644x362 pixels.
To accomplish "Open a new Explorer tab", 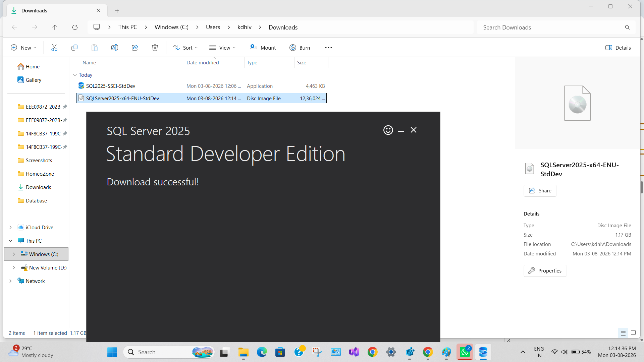I will pos(117,11).
